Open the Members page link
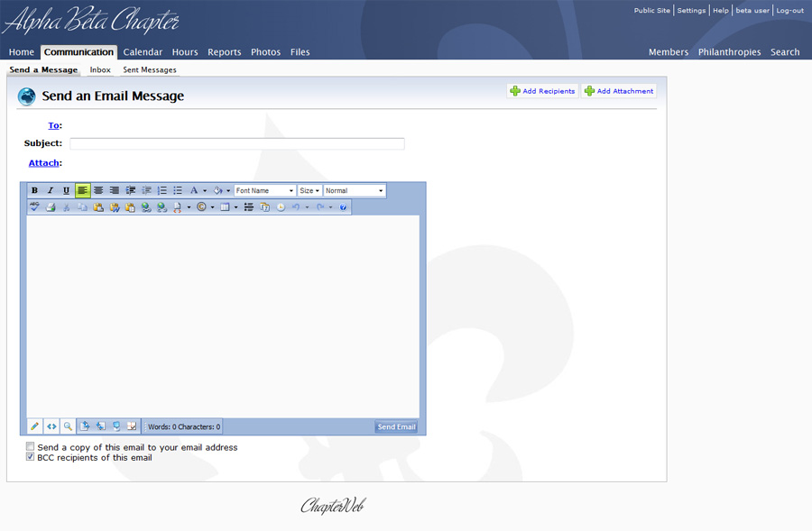 tap(669, 51)
